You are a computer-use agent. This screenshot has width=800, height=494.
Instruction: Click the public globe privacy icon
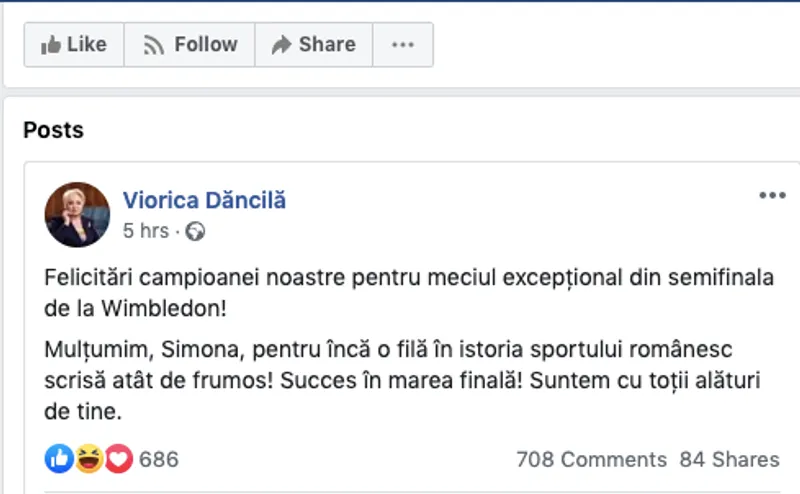click(196, 232)
